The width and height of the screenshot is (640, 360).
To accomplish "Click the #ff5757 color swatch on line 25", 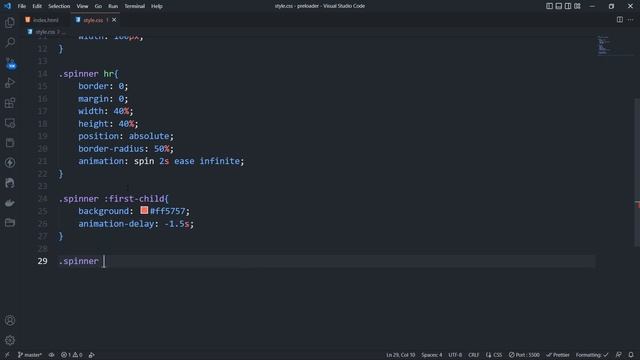I will pos(144,210).
